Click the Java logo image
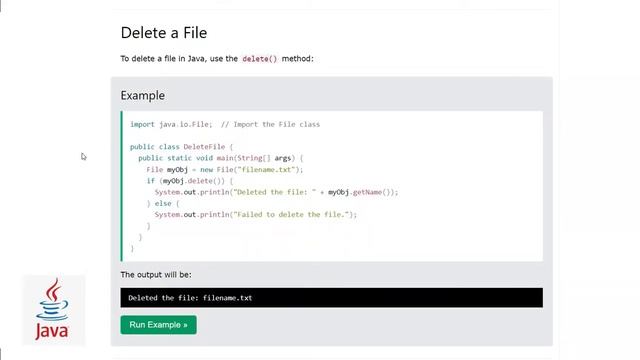The width and height of the screenshot is (640, 360). pos(53,310)
